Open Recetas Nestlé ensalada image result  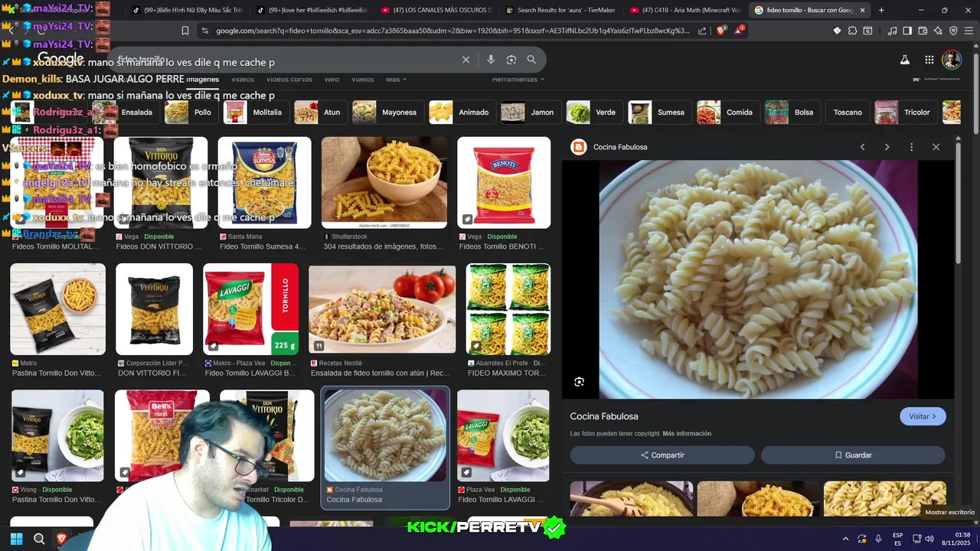point(382,309)
